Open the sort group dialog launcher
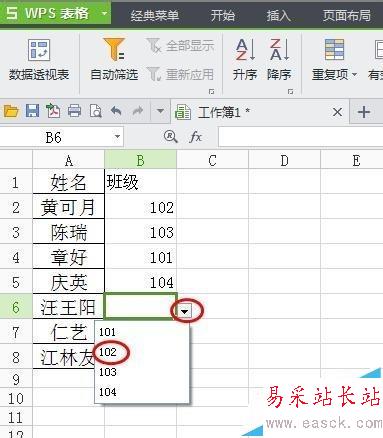This screenshot has width=383, height=438. [x=290, y=91]
